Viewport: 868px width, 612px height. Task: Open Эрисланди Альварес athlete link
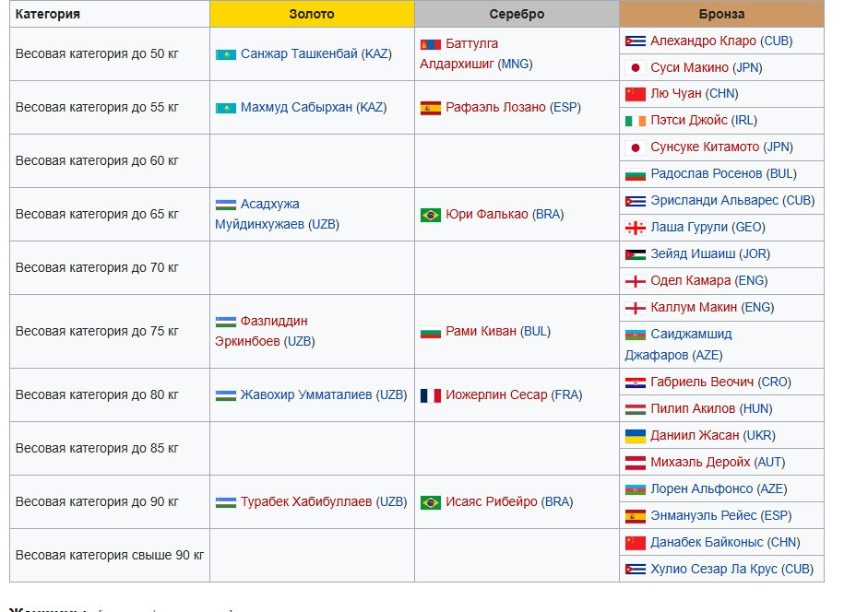pos(714,200)
